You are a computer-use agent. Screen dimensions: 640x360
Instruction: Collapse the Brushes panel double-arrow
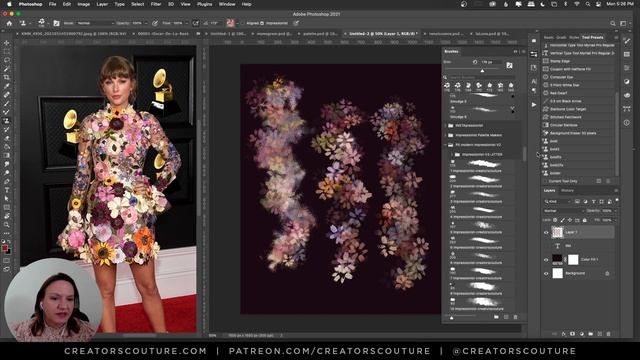tap(516, 52)
